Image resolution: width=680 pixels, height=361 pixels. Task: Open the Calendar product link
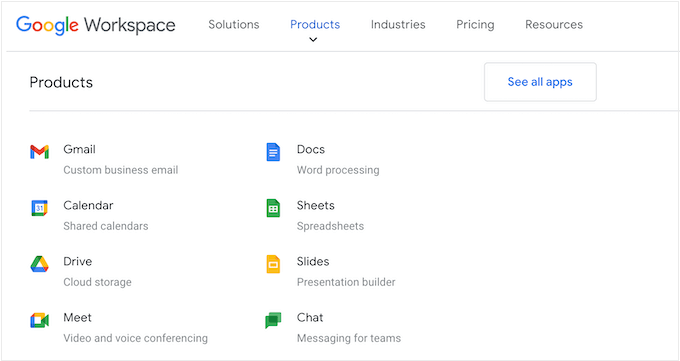(88, 205)
